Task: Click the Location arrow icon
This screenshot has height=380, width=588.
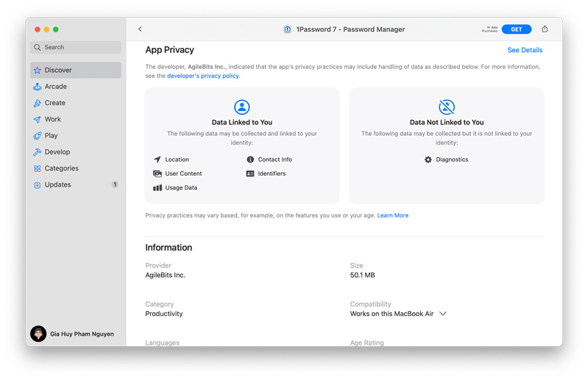Action: pyautogui.click(x=157, y=159)
